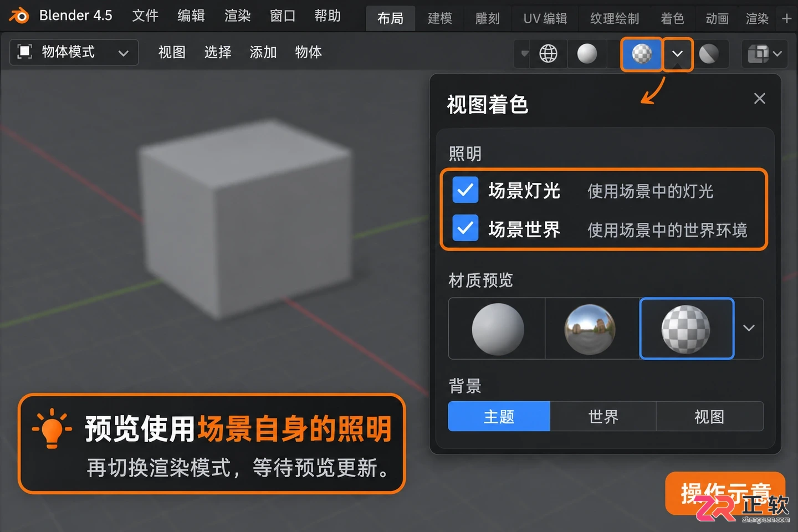
Task: Choose the chrome reflective sphere preview
Action: [590, 329]
